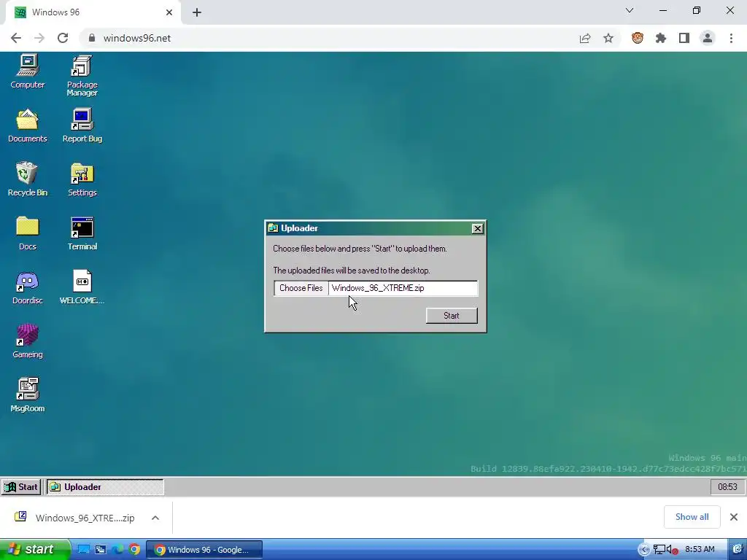This screenshot has width=747, height=560.
Task: Open downloaded Windows_96_XTRE....zip file
Action: (x=76, y=518)
